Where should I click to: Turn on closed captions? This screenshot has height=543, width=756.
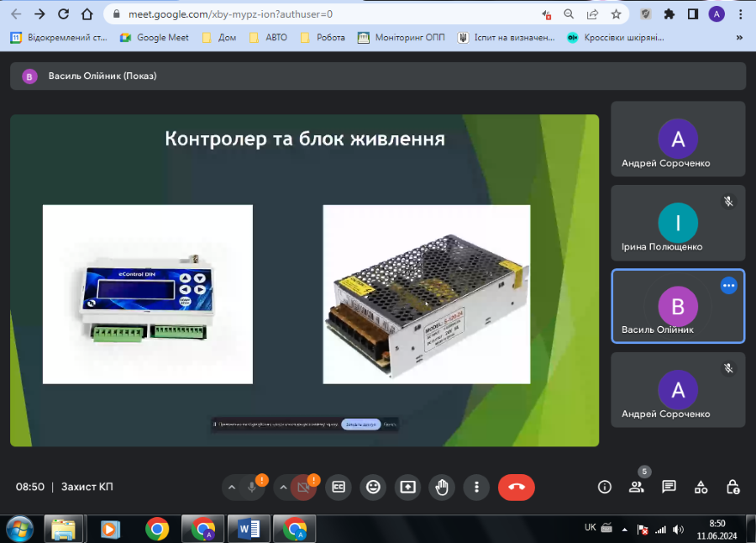(x=339, y=487)
